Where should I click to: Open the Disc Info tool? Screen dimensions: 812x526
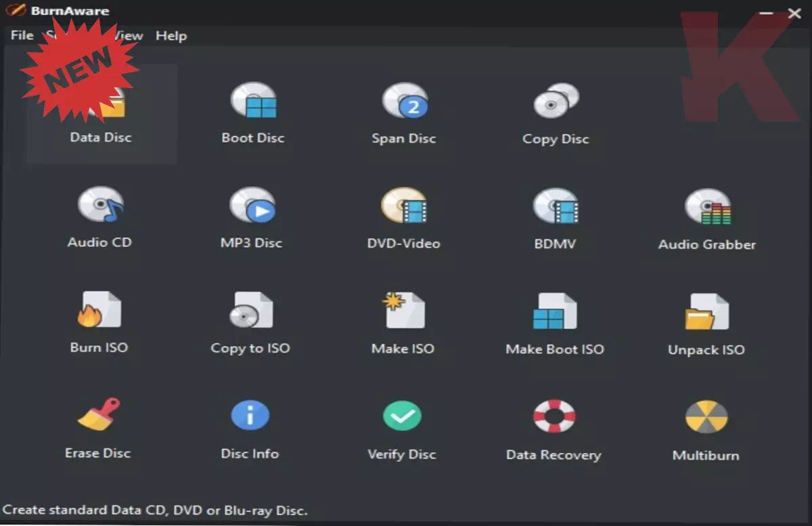(x=250, y=429)
